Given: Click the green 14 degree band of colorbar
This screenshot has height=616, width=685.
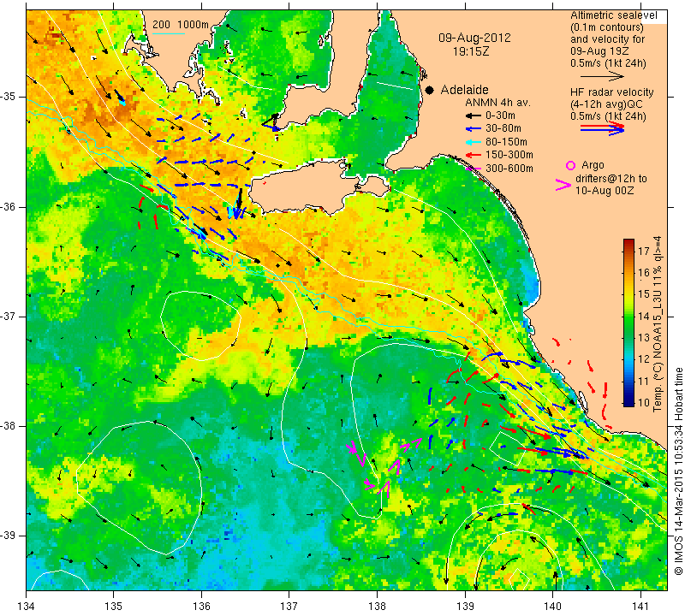Looking at the screenshot, I should (628, 316).
